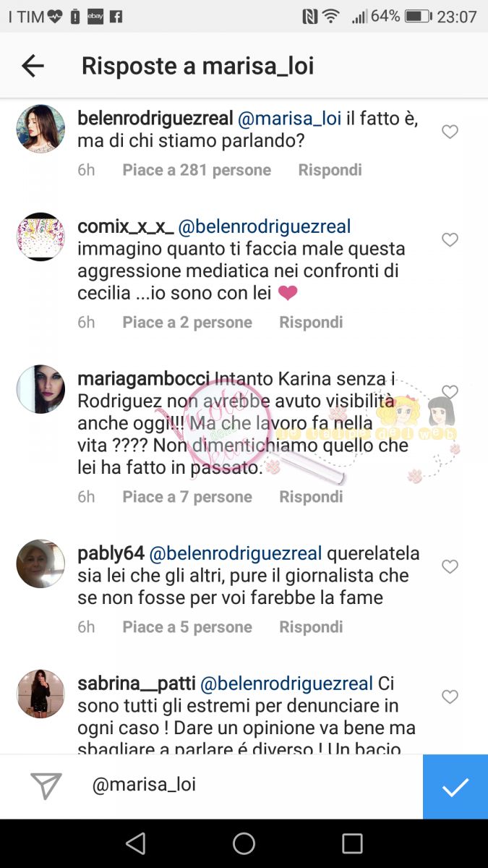Like pably64's comment with the heart
488x868 pixels.
pyautogui.click(x=450, y=566)
